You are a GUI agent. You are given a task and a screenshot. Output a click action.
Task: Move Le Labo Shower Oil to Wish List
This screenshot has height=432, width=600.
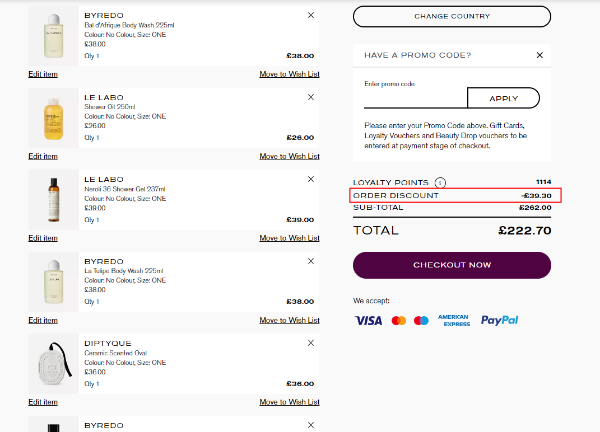pyautogui.click(x=289, y=156)
